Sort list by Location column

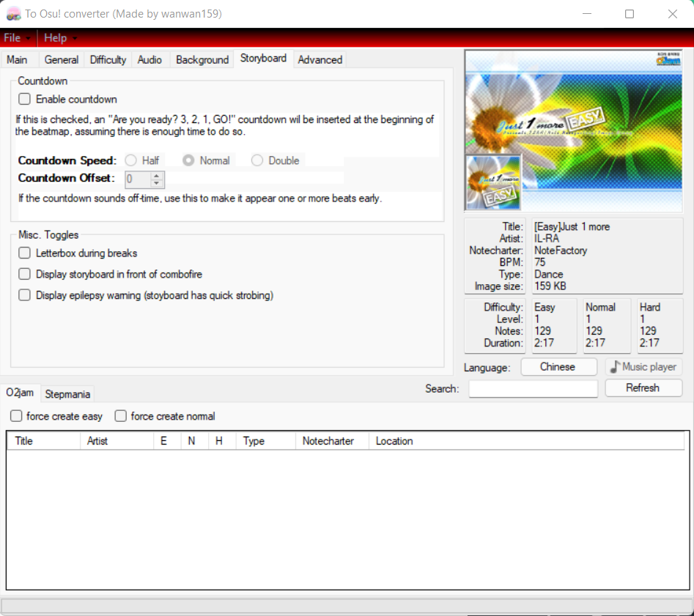(527, 441)
